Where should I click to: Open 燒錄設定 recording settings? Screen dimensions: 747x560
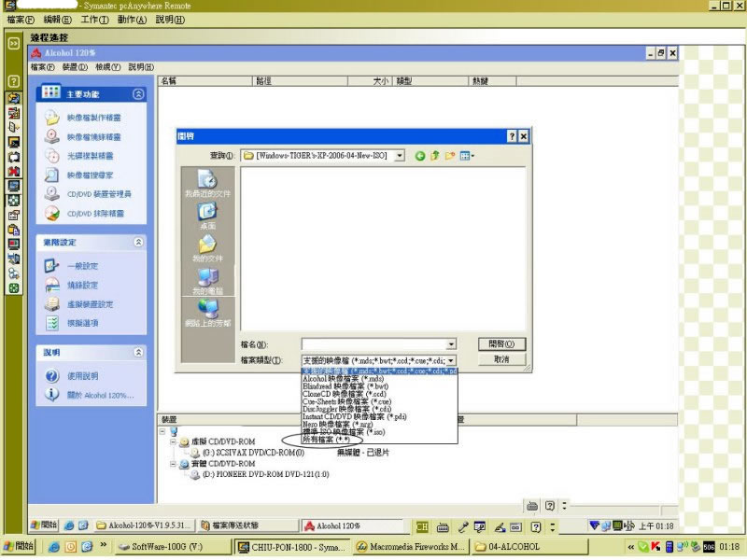82,286
